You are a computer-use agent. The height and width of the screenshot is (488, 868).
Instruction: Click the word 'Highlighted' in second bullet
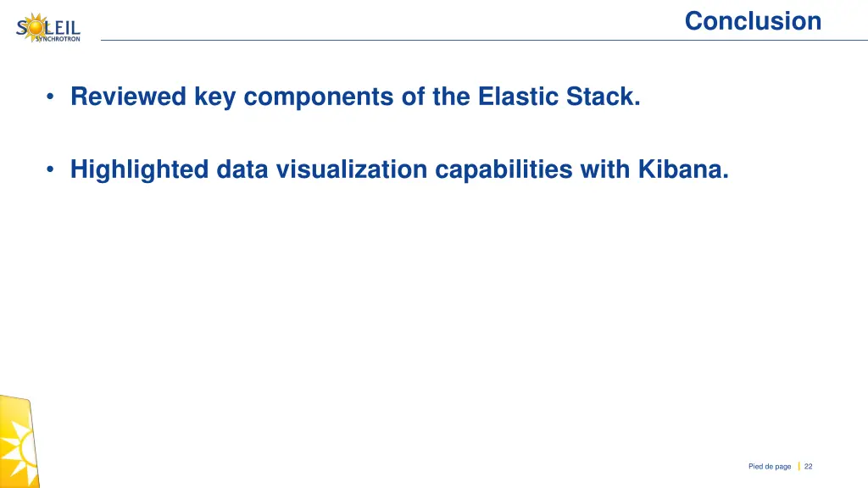click(x=139, y=169)
